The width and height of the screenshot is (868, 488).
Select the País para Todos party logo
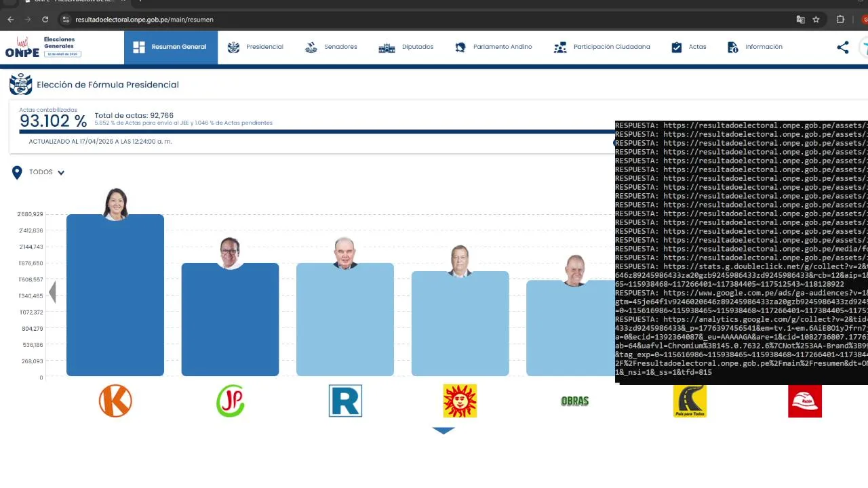(690, 401)
